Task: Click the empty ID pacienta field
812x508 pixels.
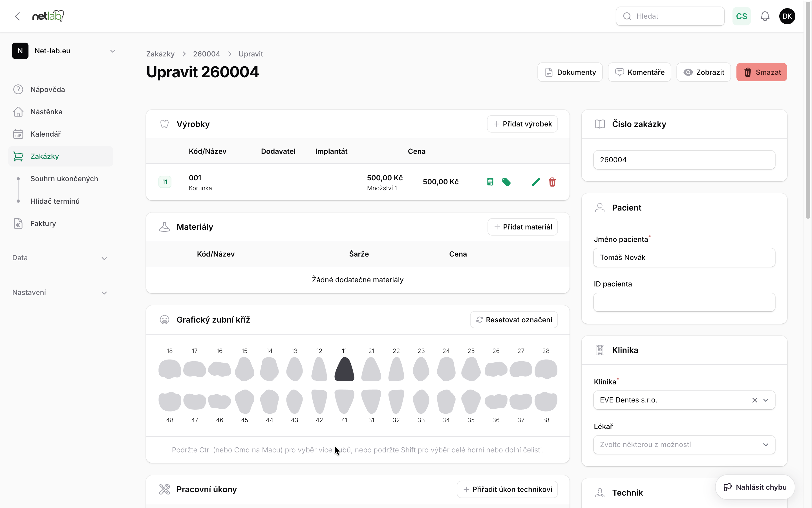Action: [x=684, y=302]
